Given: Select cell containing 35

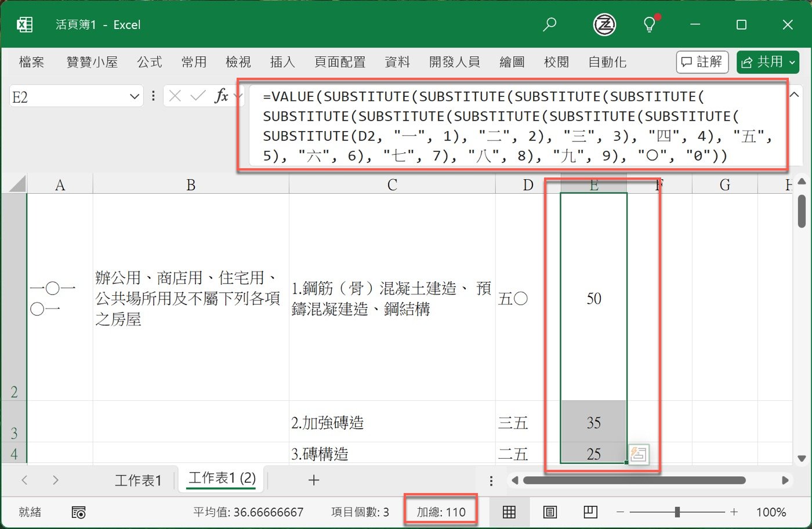Looking at the screenshot, I should (594, 422).
